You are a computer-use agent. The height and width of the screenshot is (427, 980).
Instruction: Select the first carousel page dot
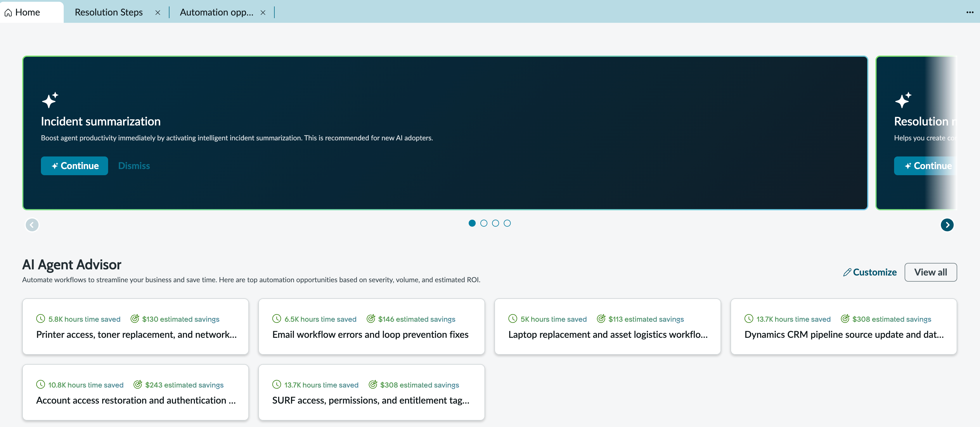(x=472, y=223)
